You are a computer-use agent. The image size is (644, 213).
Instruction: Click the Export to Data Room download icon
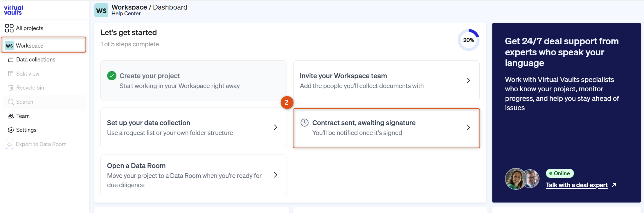[x=9, y=144]
